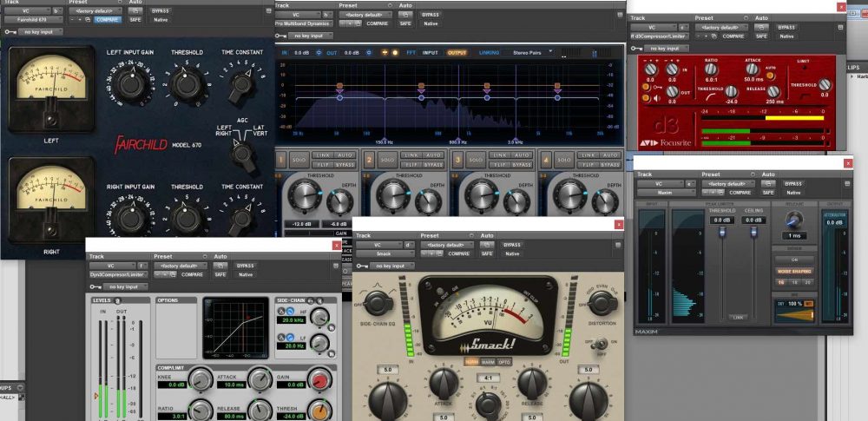Adjust the Fairchild left Threshold knob
The width and height of the screenshot is (868, 421).
[187, 83]
